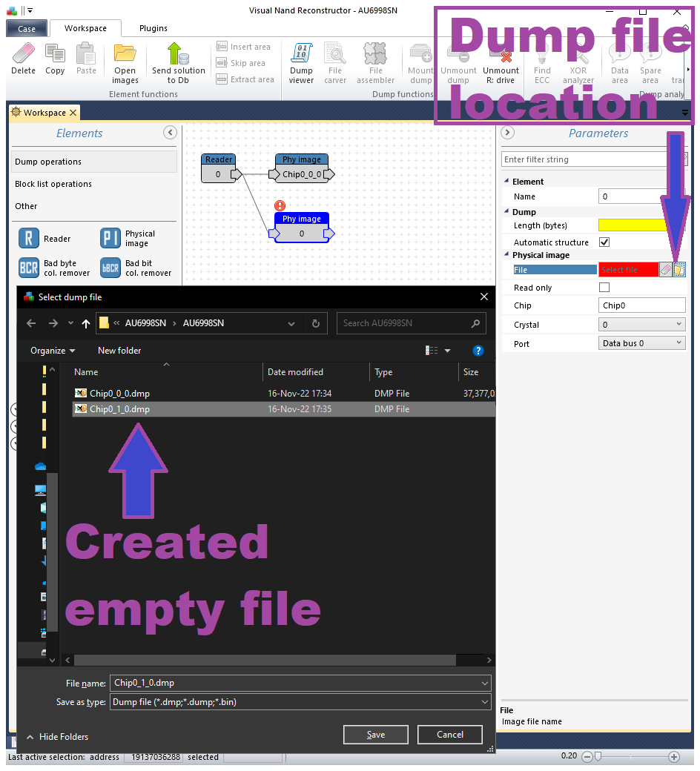
Task: Enable the Read only checkbox
Action: [x=604, y=287]
